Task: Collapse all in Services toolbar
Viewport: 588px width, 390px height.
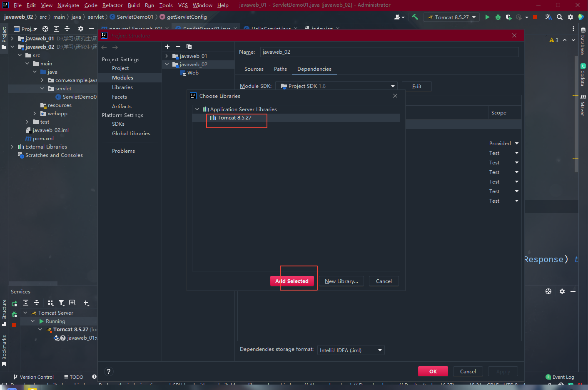Action: pyautogui.click(x=37, y=303)
